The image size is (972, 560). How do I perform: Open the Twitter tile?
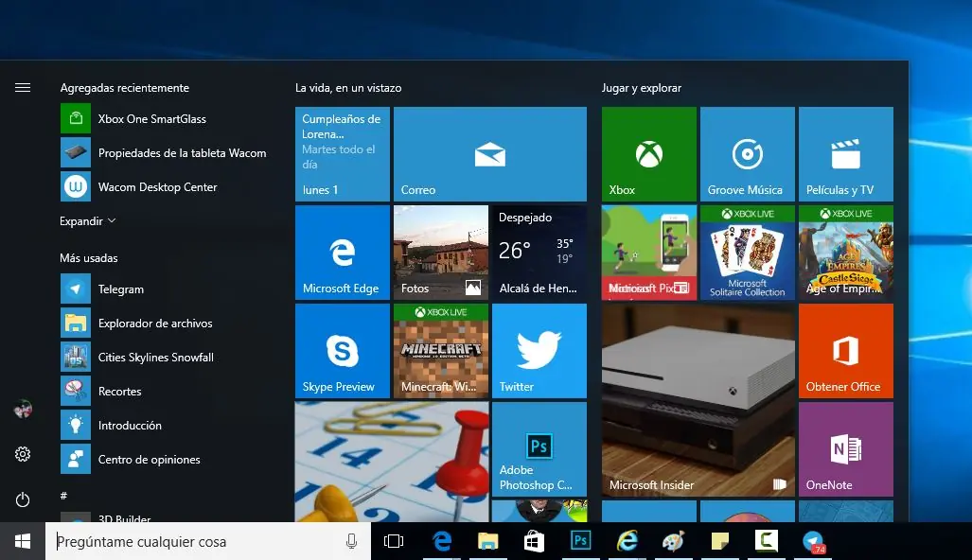point(539,350)
